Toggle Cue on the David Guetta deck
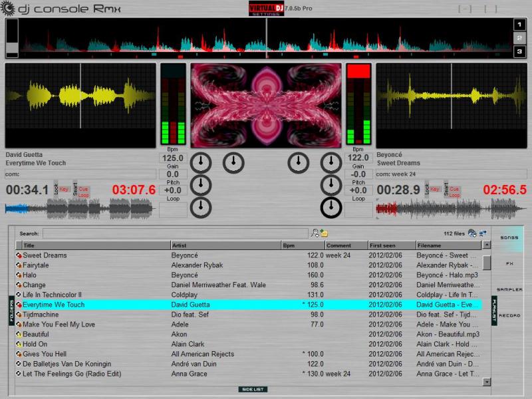This screenshot has height=399, width=532. 83,189
